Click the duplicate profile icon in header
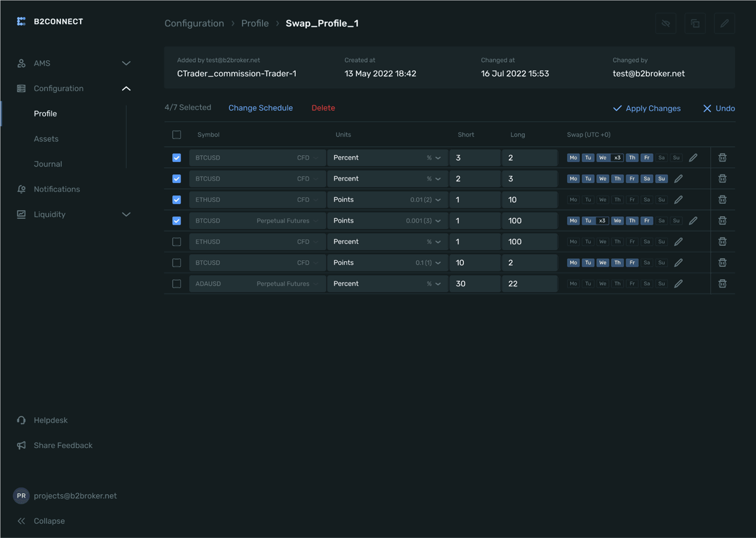The image size is (756, 538). tap(695, 24)
